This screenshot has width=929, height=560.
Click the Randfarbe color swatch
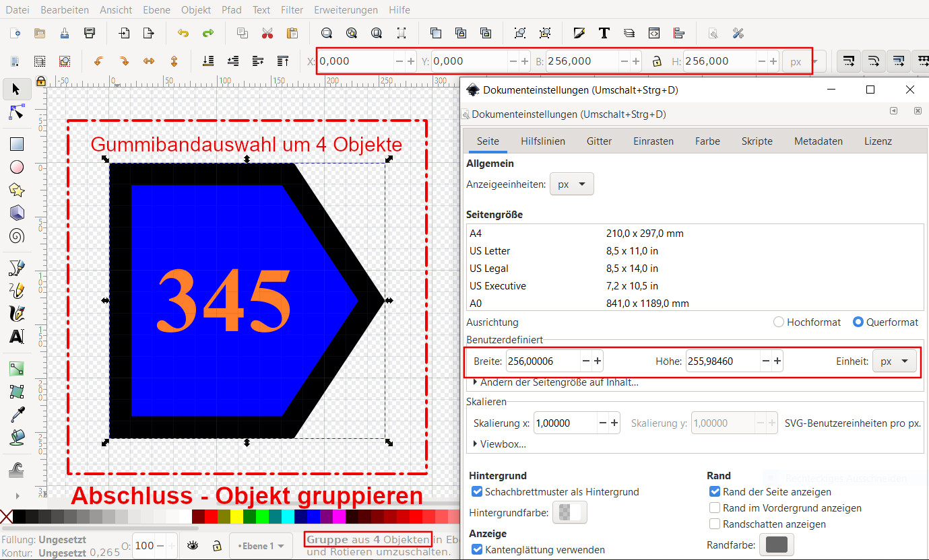(776, 545)
